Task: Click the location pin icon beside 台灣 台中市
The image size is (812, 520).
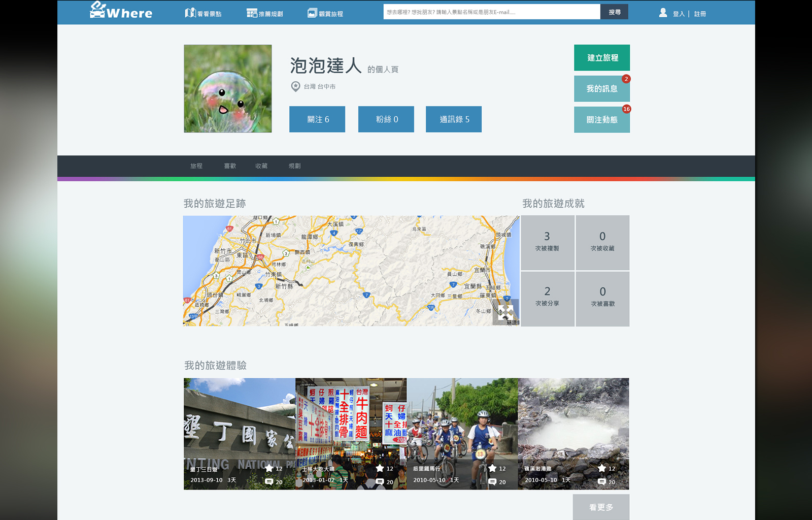Action: (295, 87)
